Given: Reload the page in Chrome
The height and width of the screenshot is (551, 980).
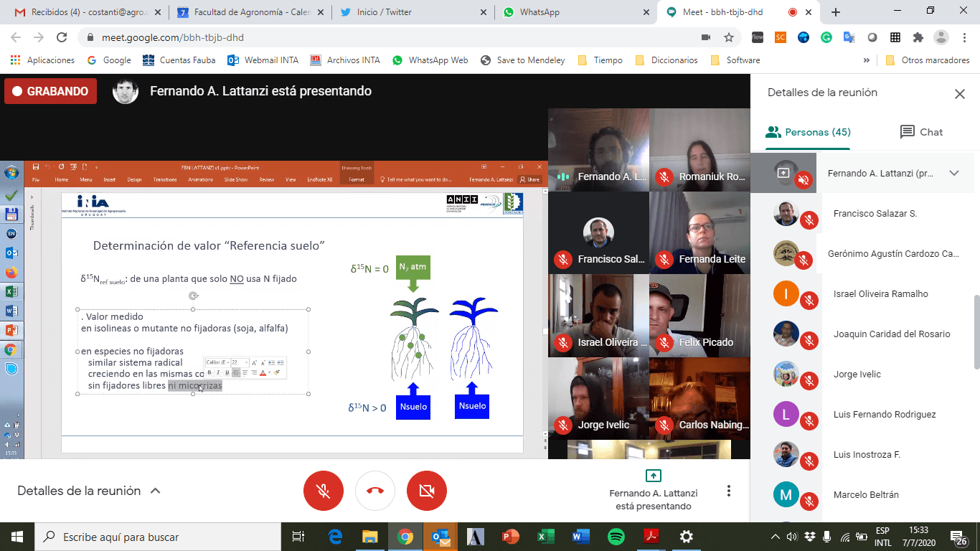Looking at the screenshot, I should 62,37.
